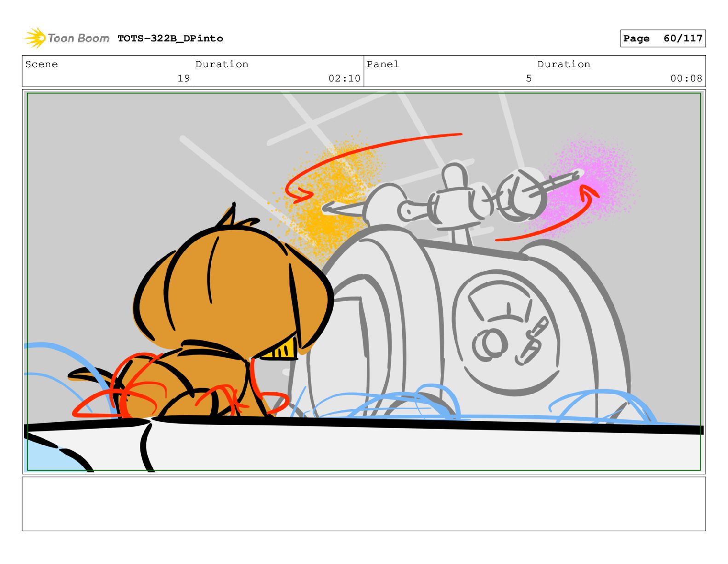Select the scene duration value '02:10'

click(x=344, y=78)
